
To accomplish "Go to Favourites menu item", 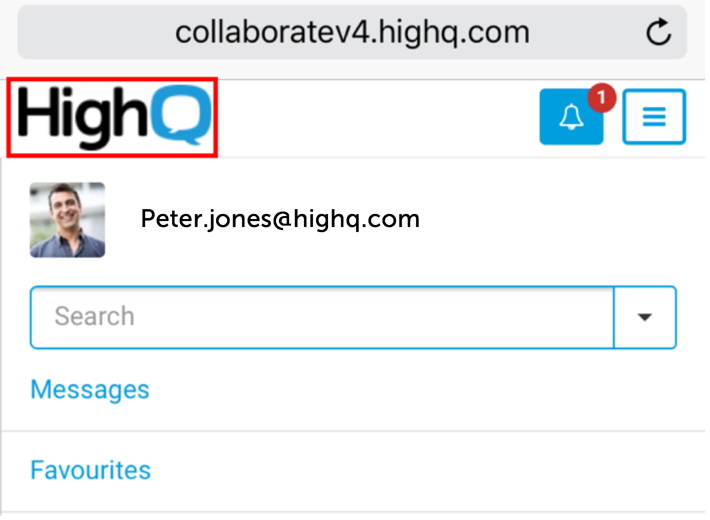I will pyautogui.click(x=91, y=469).
